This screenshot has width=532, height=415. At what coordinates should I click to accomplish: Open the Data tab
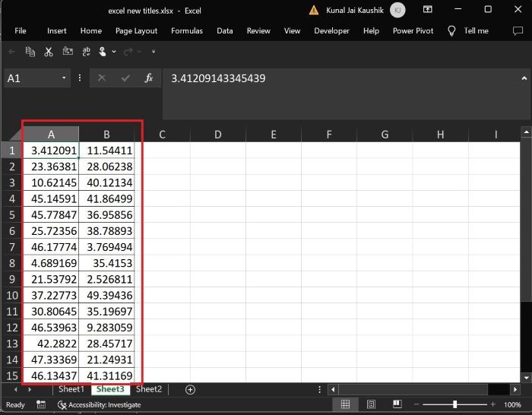click(x=225, y=30)
